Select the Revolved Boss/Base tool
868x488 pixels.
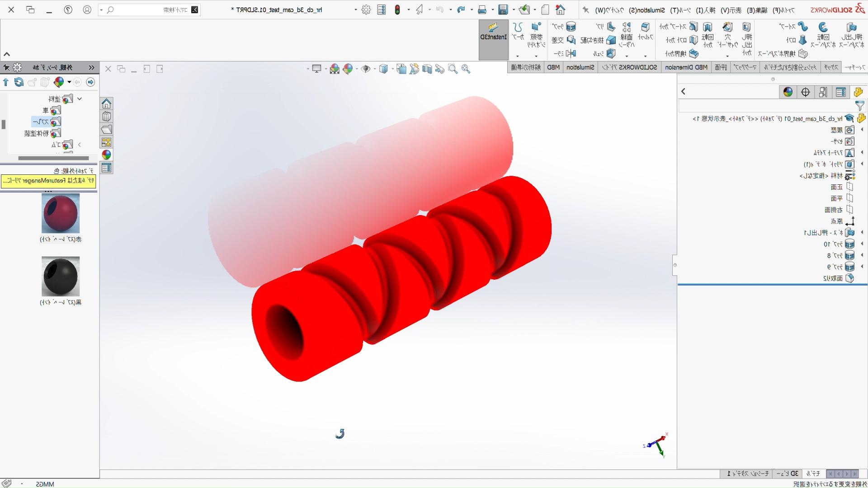(823, 34)
